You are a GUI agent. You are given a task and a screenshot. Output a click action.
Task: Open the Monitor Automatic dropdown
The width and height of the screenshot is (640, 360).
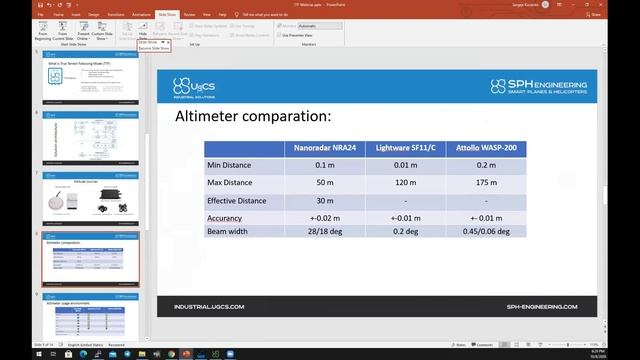pos(320,26)
